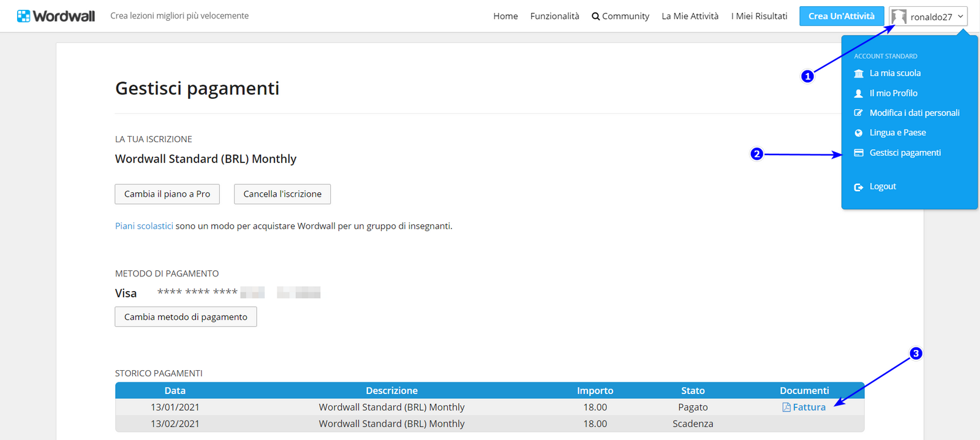The width and height of the screenshot is (980, 440).
Task: Download the Fattura invoice link
Action: 809,408
